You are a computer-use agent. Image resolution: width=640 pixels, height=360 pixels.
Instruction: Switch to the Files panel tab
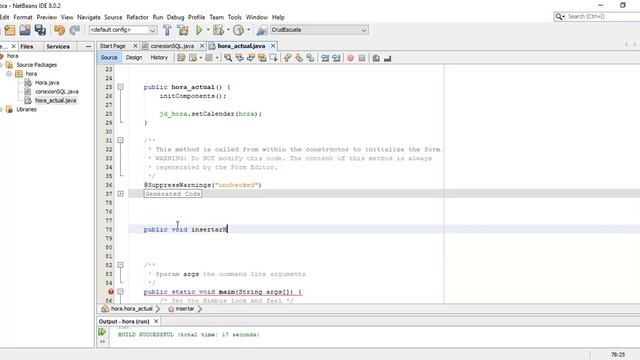tap(27, 47)
